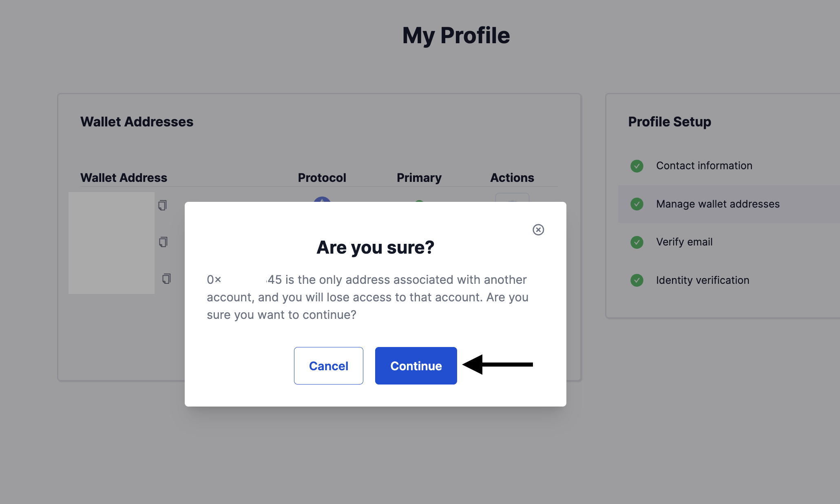Open Identity verification step

[x=702, y=280]
